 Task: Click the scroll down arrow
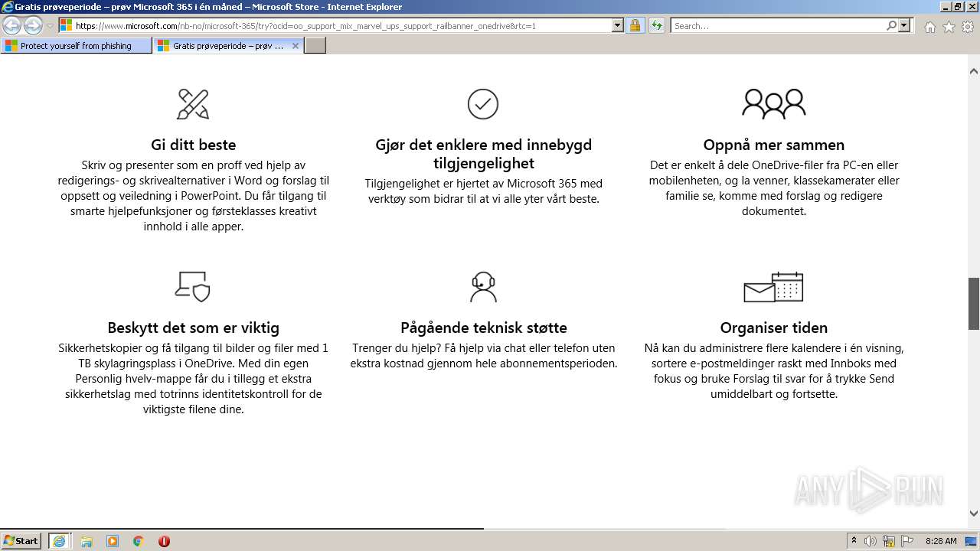pos(974,514)
